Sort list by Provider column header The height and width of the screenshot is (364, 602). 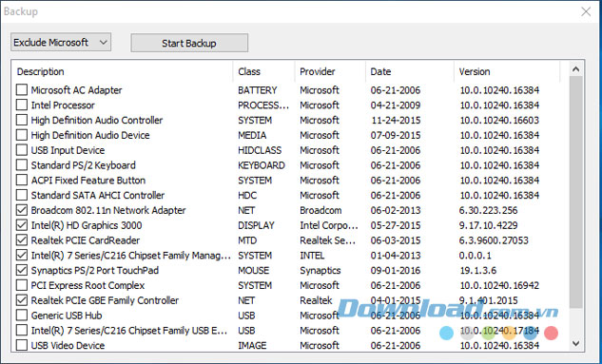330,71
